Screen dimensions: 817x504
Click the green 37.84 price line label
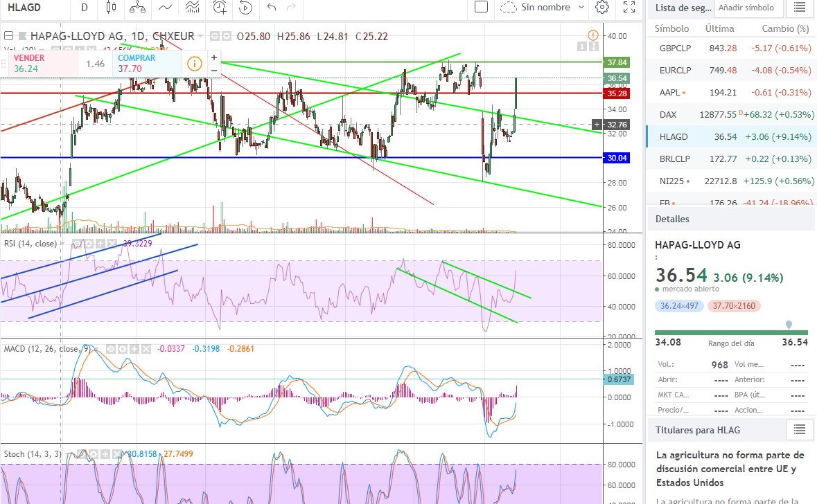pos(617,62)
